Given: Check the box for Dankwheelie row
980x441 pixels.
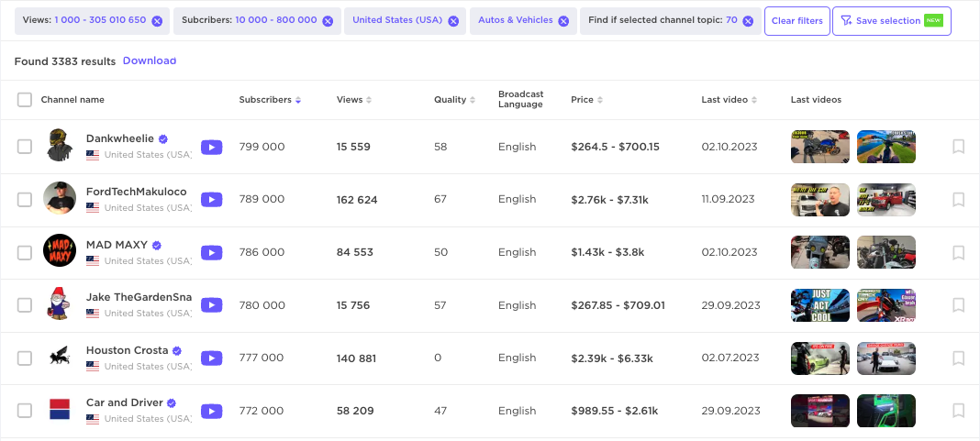Looking at the screenshot, I should pyautogui.click(x=25, y=147).
